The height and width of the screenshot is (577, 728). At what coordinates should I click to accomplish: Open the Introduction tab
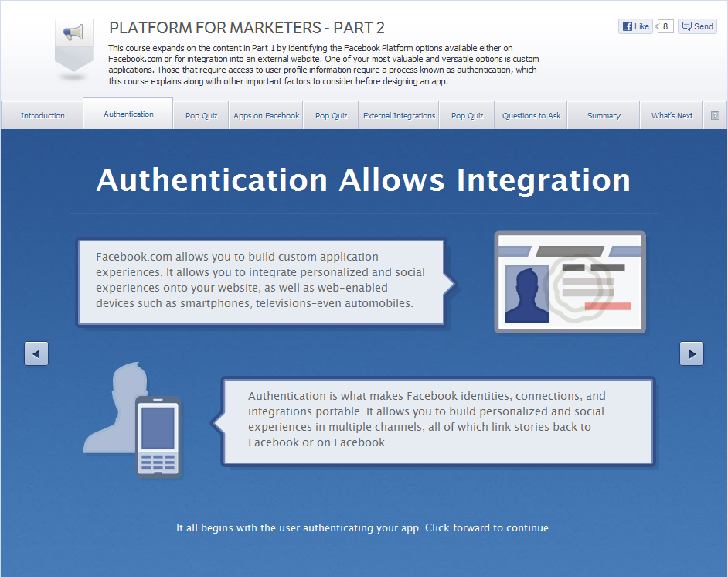(x=43, y=115)
